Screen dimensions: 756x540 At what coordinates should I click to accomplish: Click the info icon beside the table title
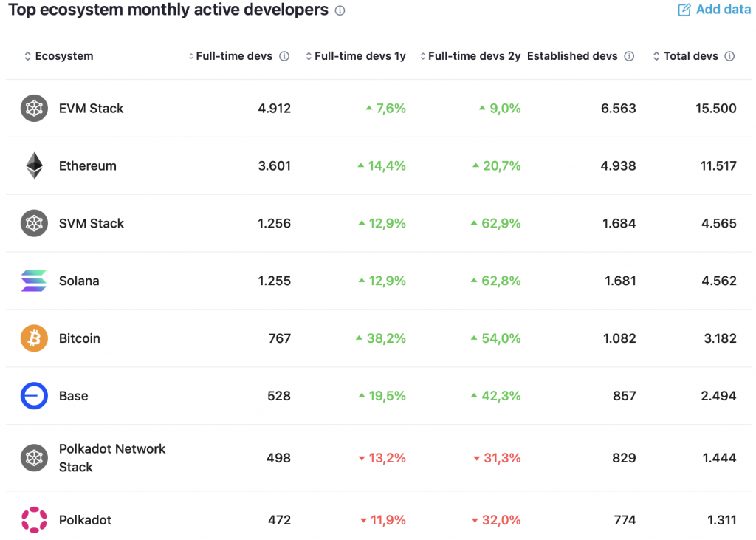pos(340,11)
